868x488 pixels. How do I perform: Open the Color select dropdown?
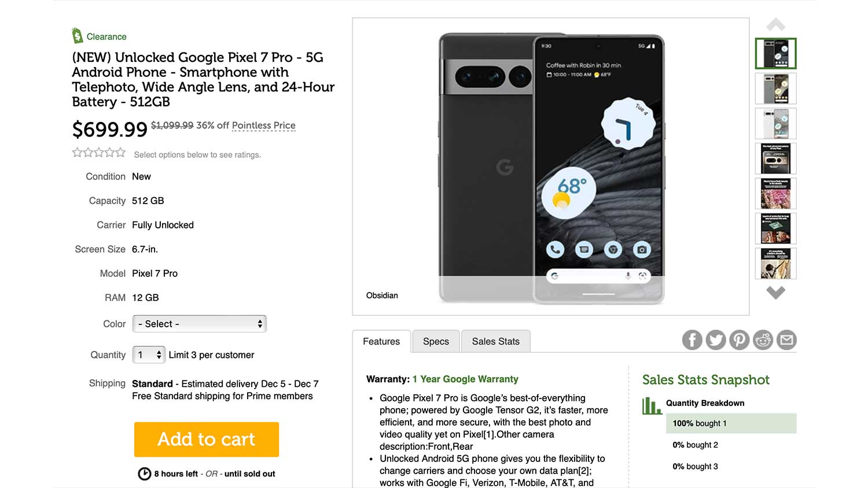[200, 324]
